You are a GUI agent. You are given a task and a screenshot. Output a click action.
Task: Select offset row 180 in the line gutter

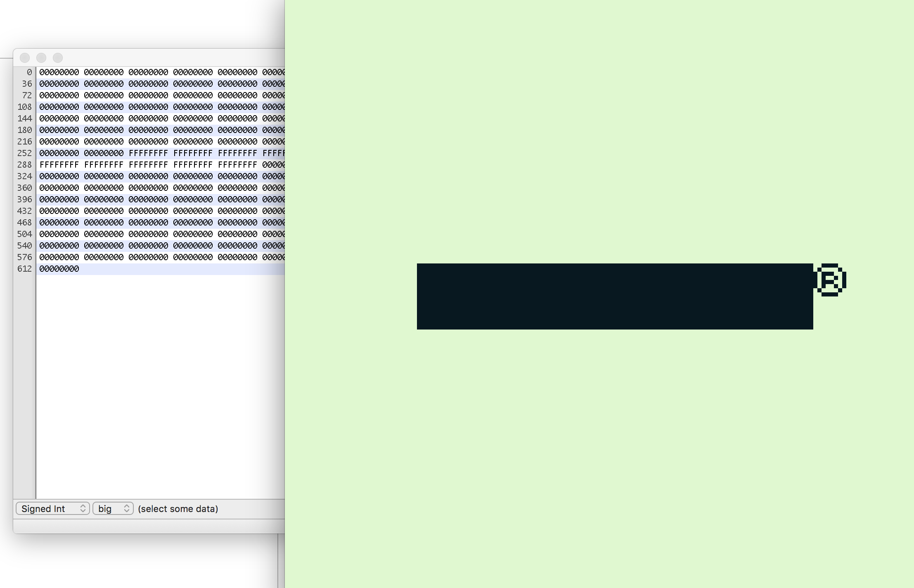point(25,130)
